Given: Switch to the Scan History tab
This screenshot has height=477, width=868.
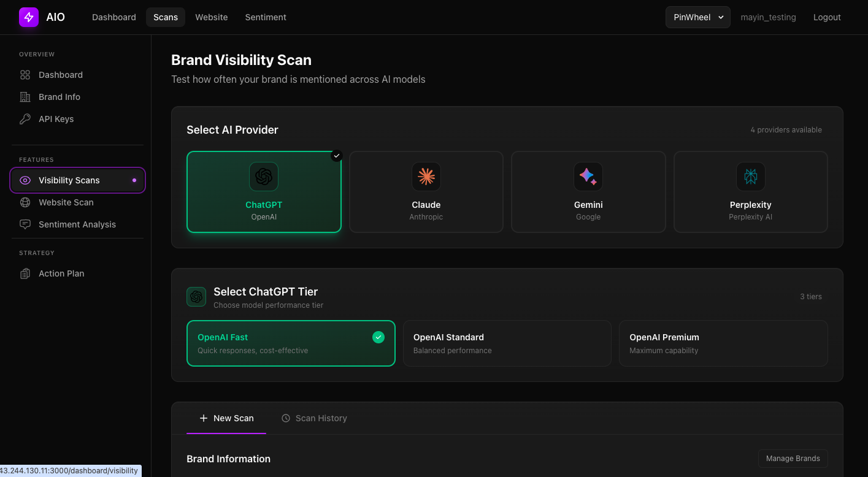Looking at the screenshot, I should (314, 418).
